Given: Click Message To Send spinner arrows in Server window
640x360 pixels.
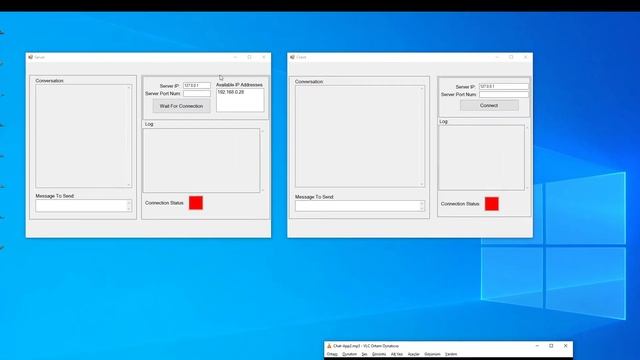Looking at the screenshot, I should tap(129, 206).
